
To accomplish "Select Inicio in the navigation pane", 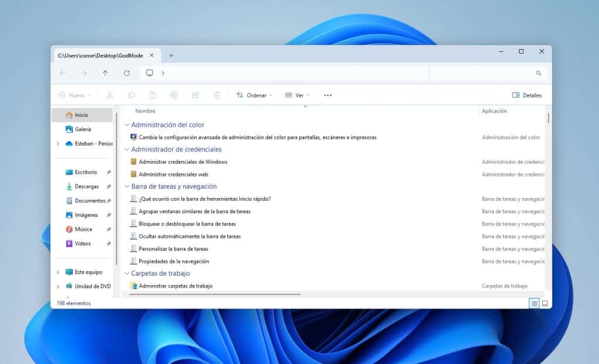I will coord(82,115).
